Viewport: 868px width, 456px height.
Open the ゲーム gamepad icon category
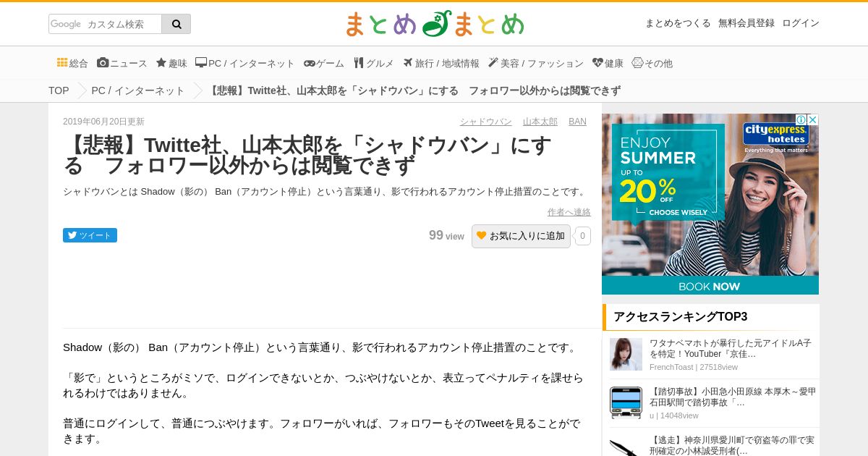click(x=324, y=63)
